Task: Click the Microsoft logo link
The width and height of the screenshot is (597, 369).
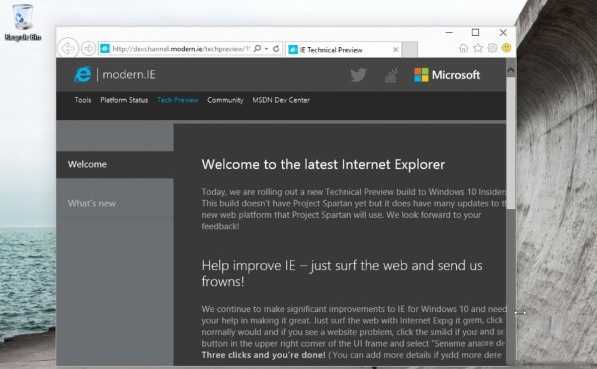Action: click(x=447, y=75)
